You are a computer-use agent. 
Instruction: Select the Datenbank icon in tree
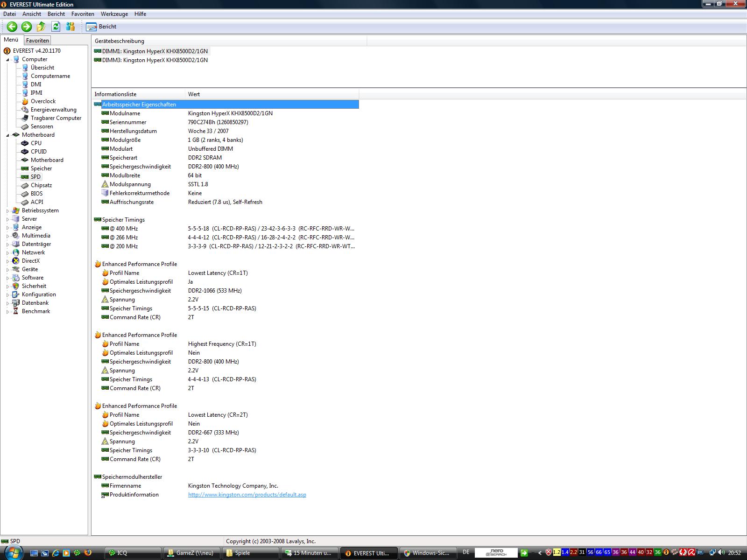(x=16, y=303)
